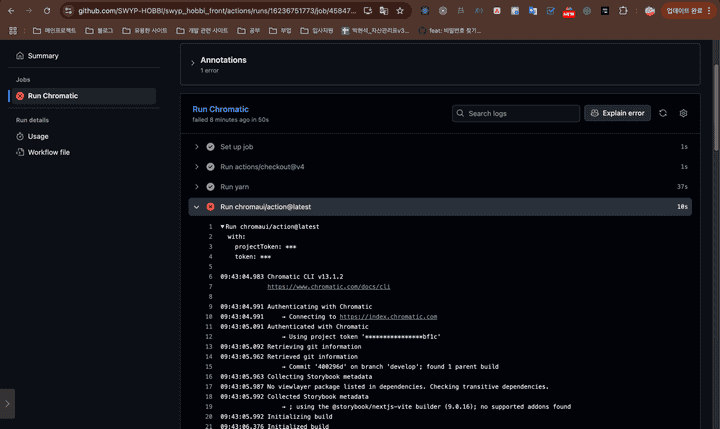Focus the Search logs input field
Screen dimensions: 720x429
(516, 113)
